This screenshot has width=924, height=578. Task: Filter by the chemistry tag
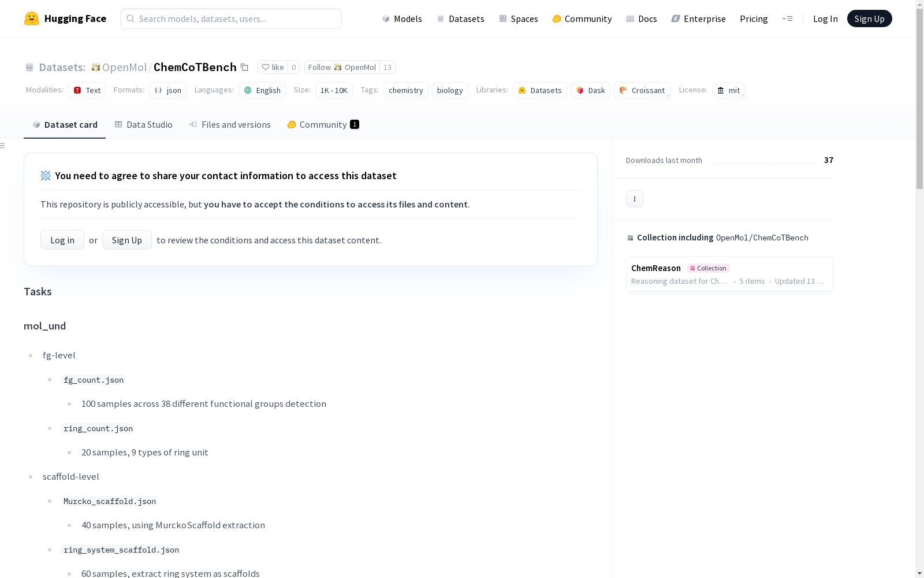pyautogui.click(x=406, y=90)
